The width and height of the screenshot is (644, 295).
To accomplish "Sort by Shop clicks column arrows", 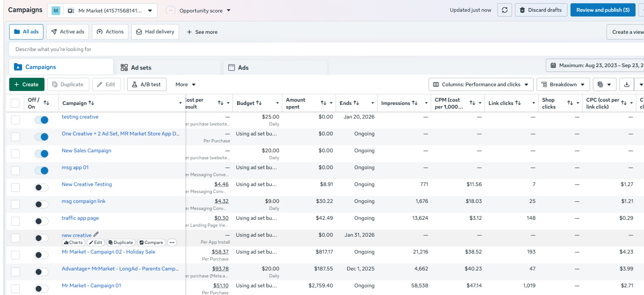I will (x=570, y=103).
